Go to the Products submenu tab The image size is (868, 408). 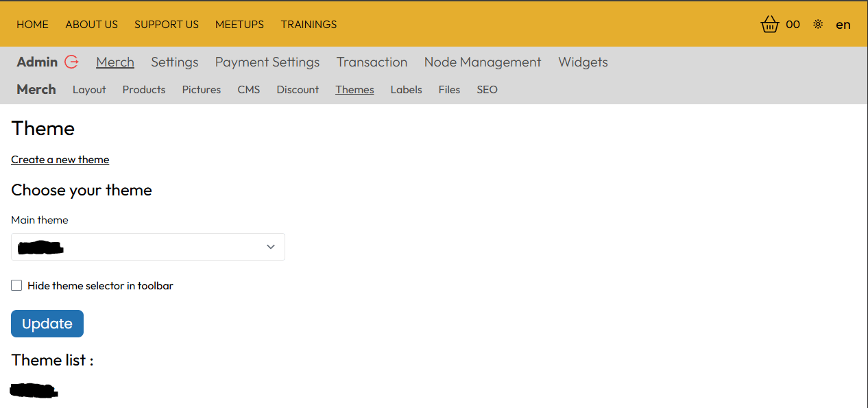pyautogui.click(x=144, y=90)
